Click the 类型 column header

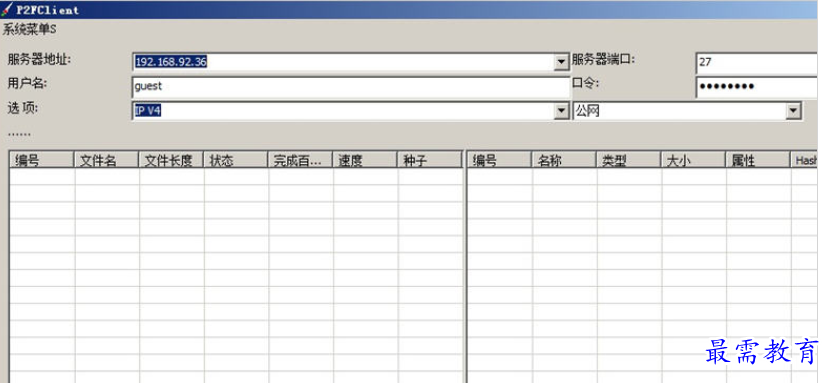628,160
